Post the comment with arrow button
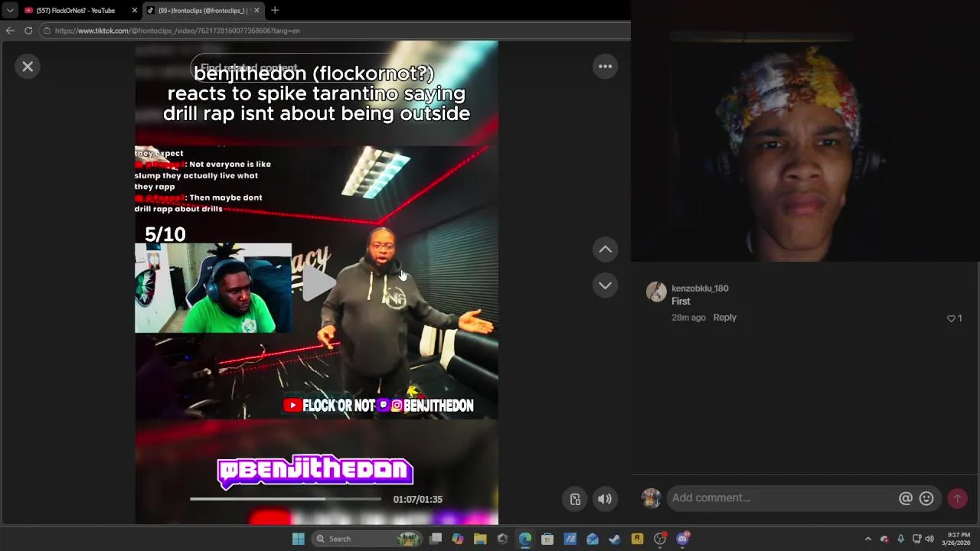Viewport: 980px width, 551px height. click(x=957, y=499)
